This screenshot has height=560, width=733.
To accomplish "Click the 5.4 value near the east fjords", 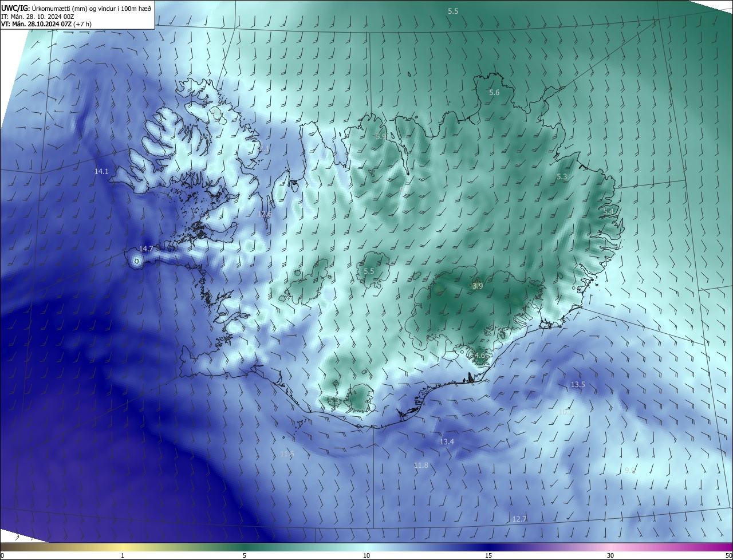I will [x=608, y=211].
